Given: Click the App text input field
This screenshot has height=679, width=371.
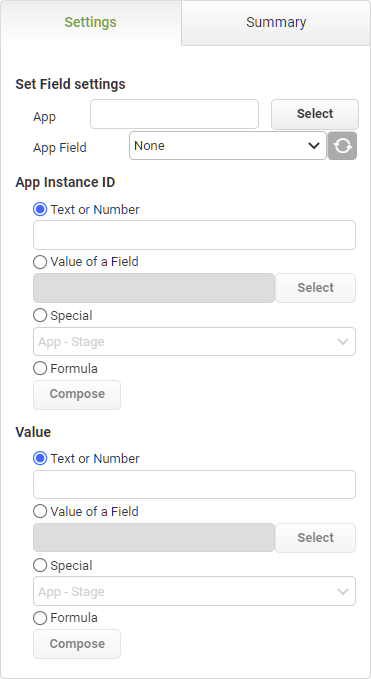Looking at the screenshot, I should (x=174, y=114).
